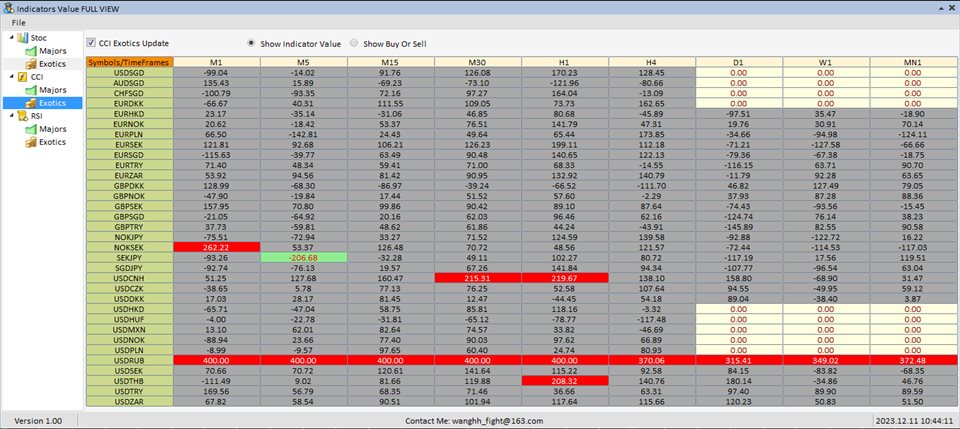Image resolution: width=960 pixels, height=429 pixels.
Task: Click the H4 column header
Action: point(652,62)
